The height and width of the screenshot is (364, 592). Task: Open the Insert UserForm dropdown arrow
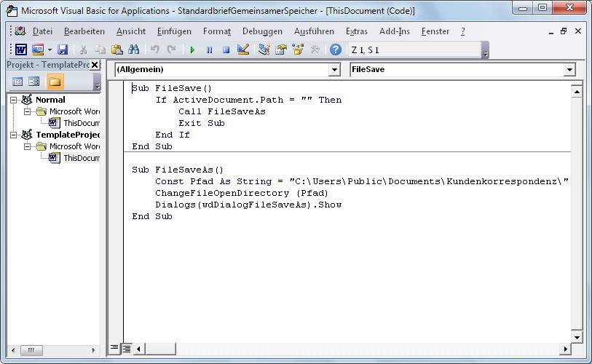coord(50,50)
